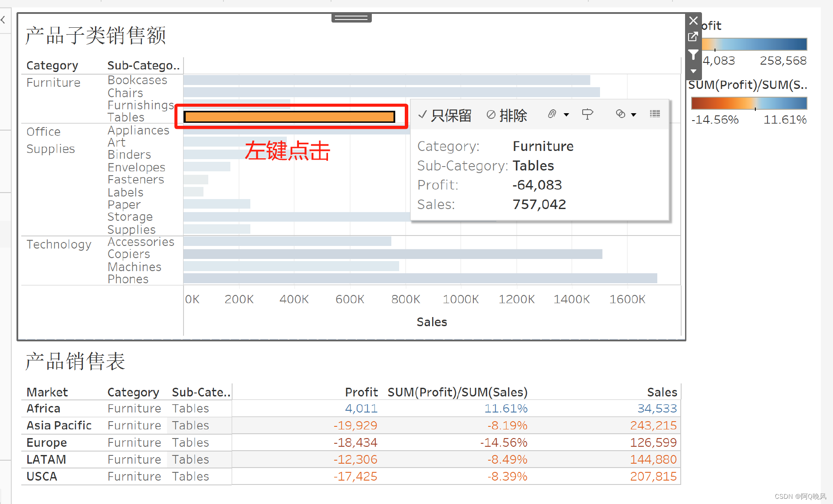Select the orange Tables bar
The image size is (833, 504).
coord(289,117)
